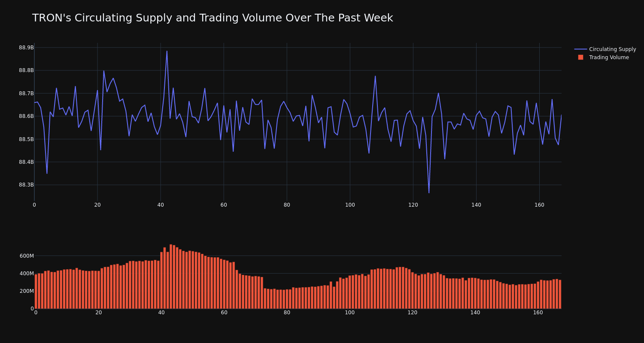Click the 20 tick on supply chart x-axis
This screenshot has height=343, width=644.
[x=97, y=205]
